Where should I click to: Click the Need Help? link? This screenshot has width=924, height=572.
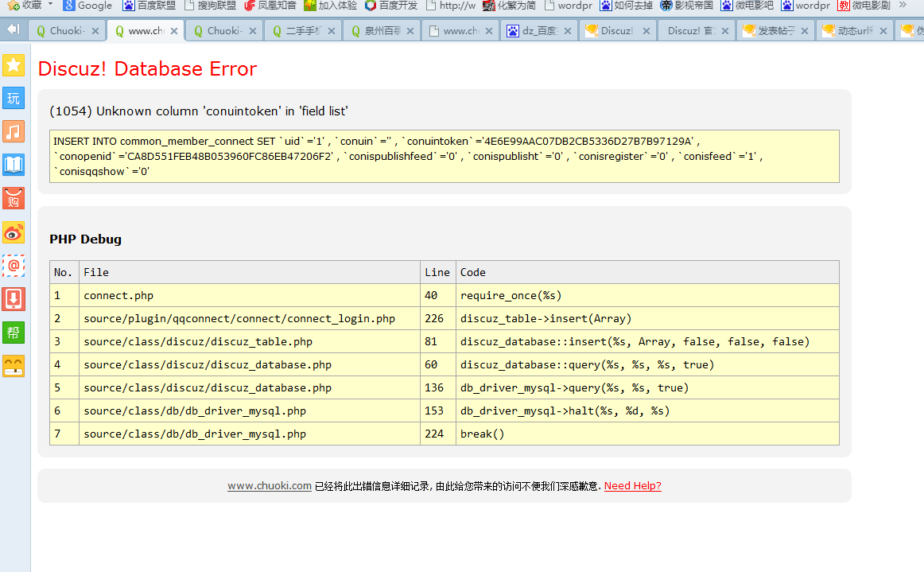point(632,486)
